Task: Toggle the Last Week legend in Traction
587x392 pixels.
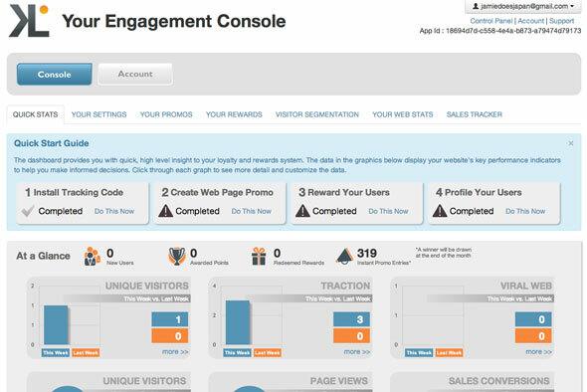Action: coord(268,352)
